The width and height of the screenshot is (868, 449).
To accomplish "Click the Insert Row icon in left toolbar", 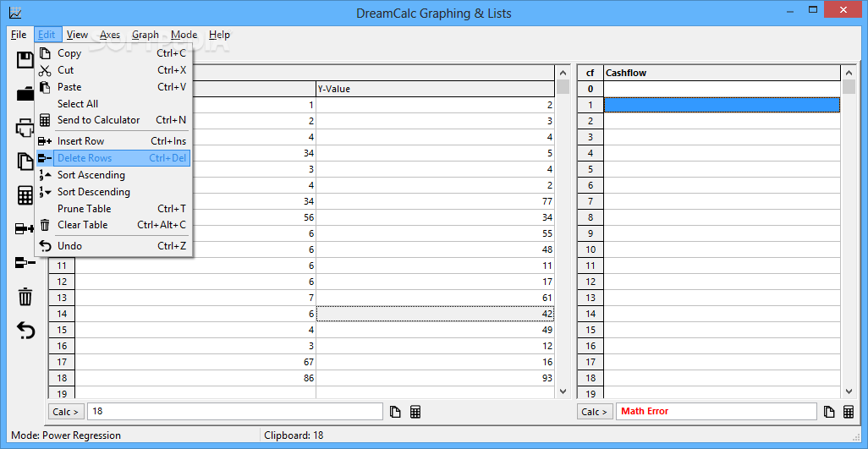I will [25, 228].
